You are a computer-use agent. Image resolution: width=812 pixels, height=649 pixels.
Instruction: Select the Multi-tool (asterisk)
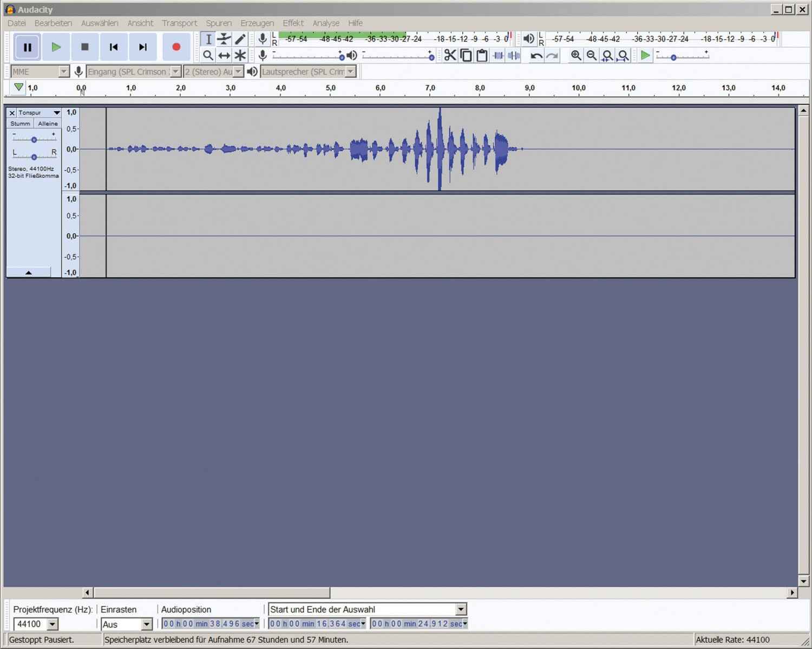point(240,55)
